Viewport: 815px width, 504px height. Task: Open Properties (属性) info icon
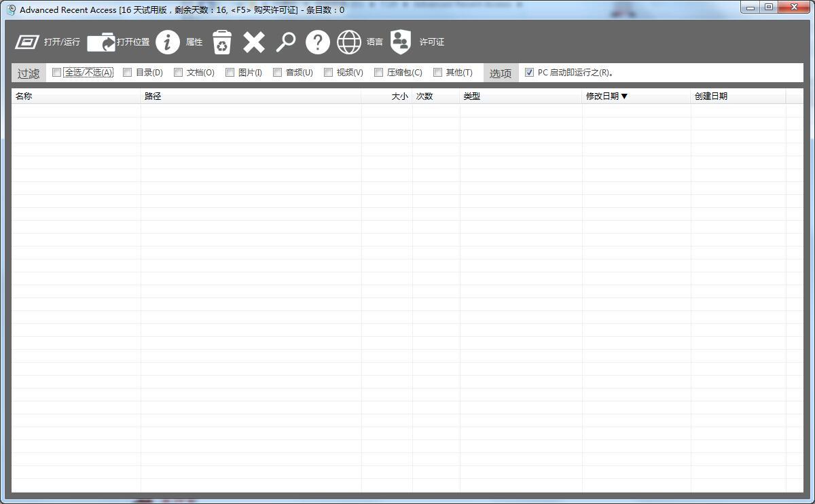[168, 42]
